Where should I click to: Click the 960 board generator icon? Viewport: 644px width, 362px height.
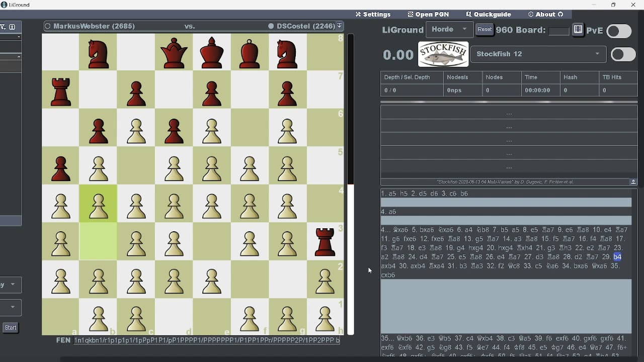[579, 30]
